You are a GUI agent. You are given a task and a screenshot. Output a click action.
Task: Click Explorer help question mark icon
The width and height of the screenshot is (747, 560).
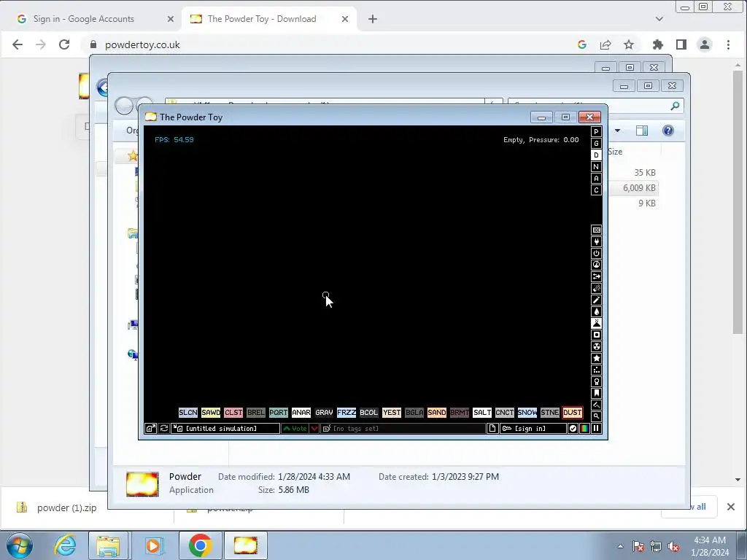pos(668,131)
